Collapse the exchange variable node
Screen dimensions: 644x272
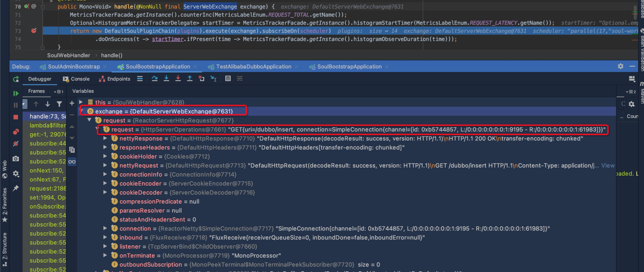coord(82,111)
